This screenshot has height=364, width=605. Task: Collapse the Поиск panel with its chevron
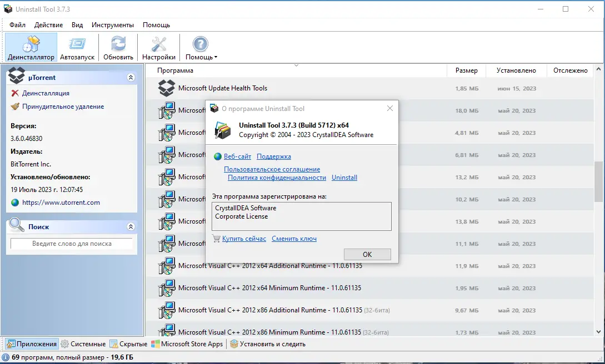pyautogui.click(x=131, y=226)
